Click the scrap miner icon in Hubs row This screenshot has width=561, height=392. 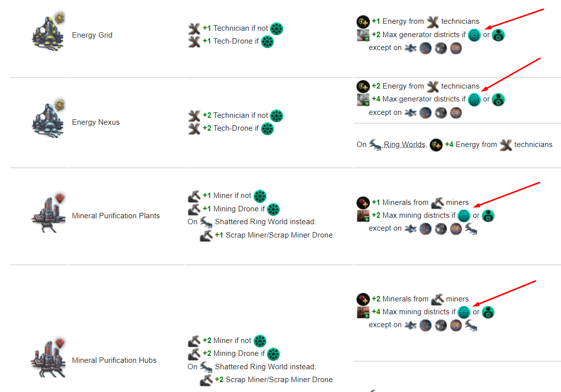[206, 380]
